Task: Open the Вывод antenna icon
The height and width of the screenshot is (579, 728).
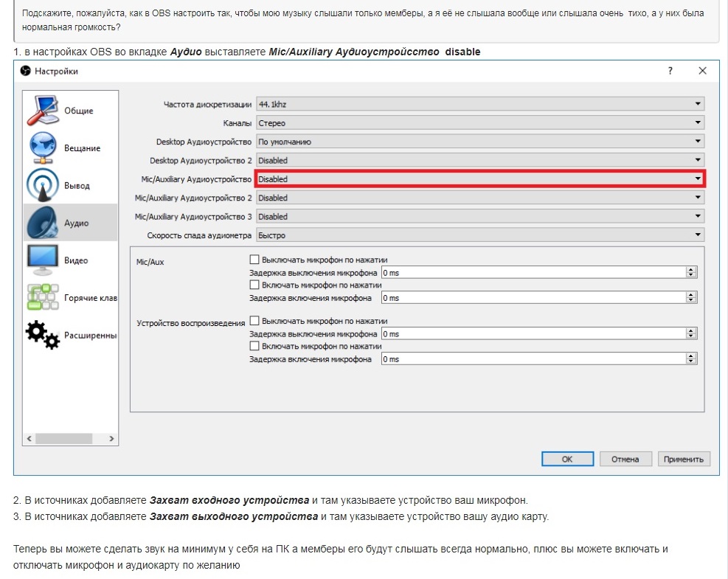Action: (44, 185)
